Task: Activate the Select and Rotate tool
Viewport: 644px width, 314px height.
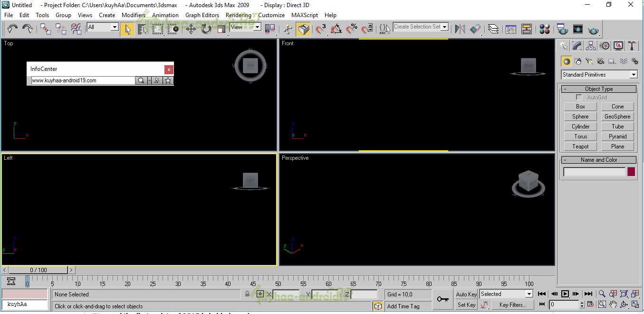Action: click(x=206, y=29)
